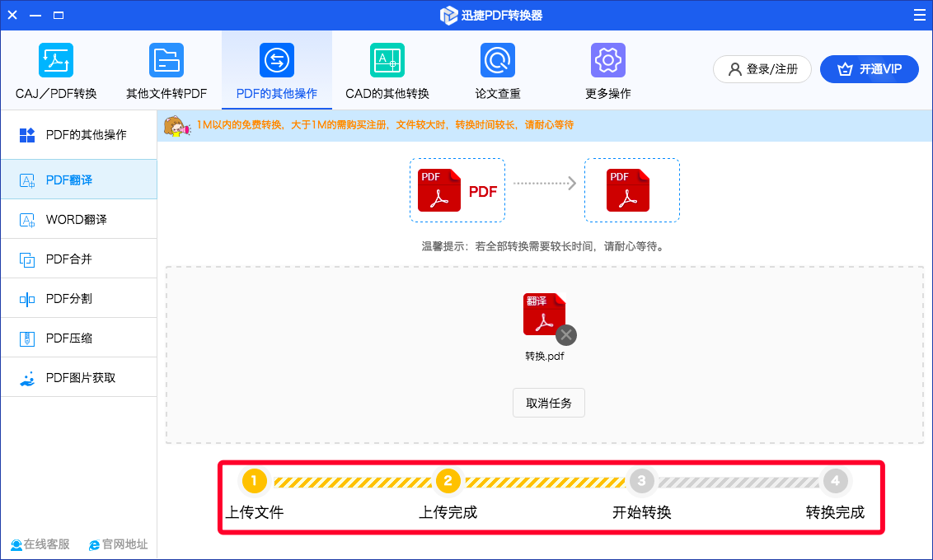Image resolution: width=933 pixels, height=560 pixels.
Task: Select PDF压缩 in the sidebar
Action: (x=78, y=338)
